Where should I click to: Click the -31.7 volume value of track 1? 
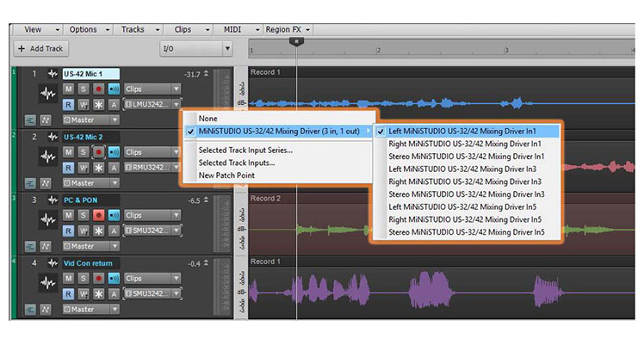(192, 74)
